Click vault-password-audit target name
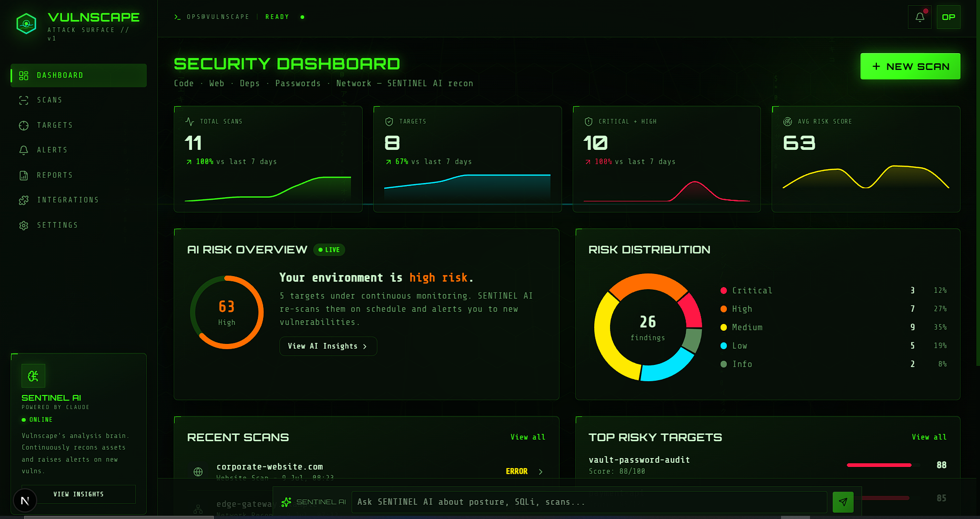The width and height of the screenshot is (980, 519). [x=639, y=460]
